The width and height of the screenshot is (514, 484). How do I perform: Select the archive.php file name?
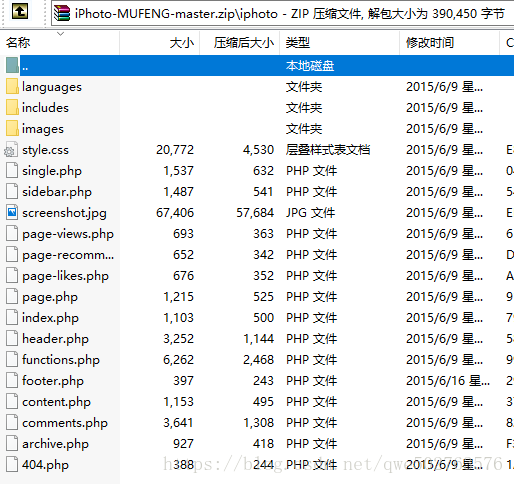pyautogui.click(x=55, y=444)
